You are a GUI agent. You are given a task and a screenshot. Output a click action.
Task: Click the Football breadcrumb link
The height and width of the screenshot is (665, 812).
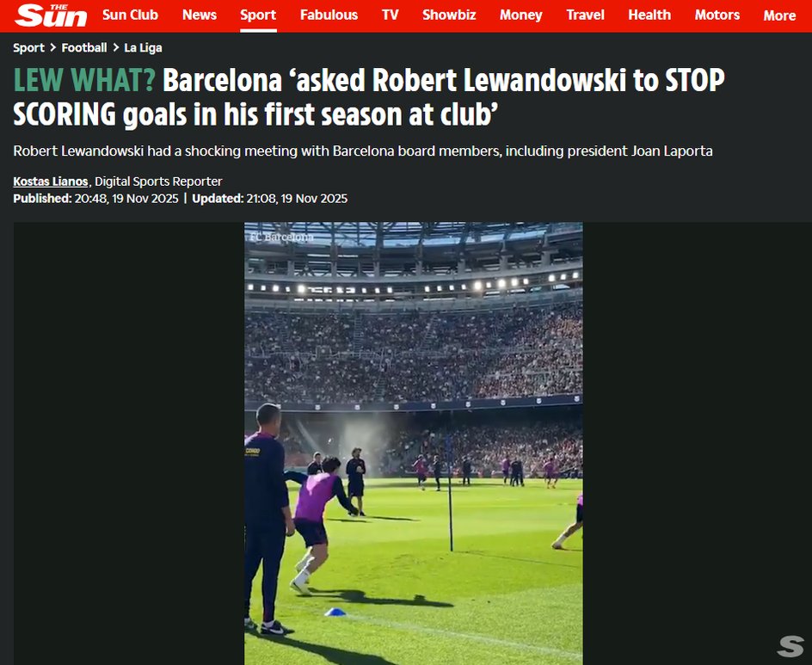84,47
